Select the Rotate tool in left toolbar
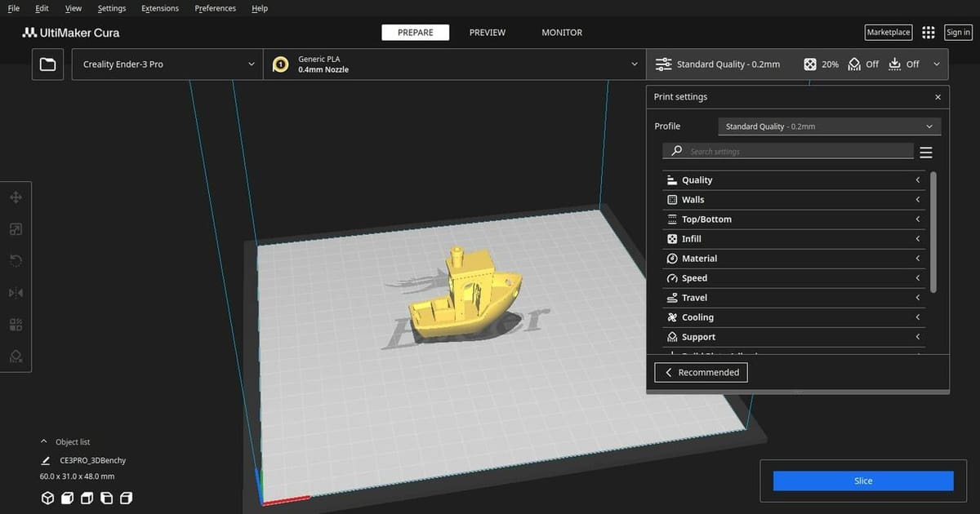This screenshot has width=980, height=514. click(16, 261)
